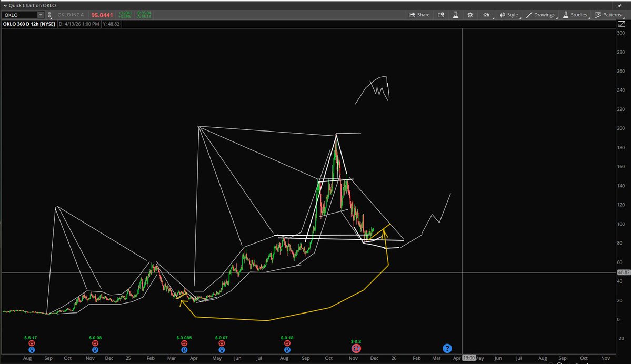
Task: Click the net change +3.2041 value
Action: pyautogui.click(x=125, y=13)
